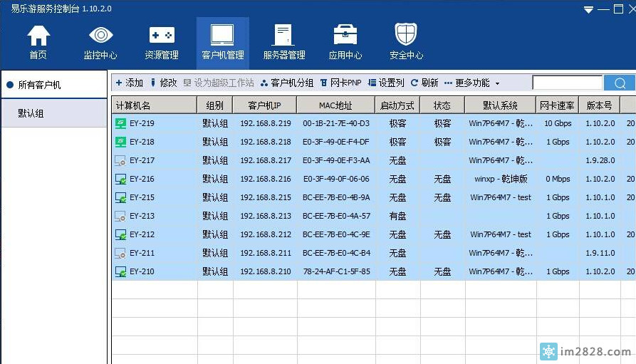Viewport: 636px width, 364px height.
Task: Select 所有客户机 in the sidebar
Action: pyautogui.click(x=39, y=85)
